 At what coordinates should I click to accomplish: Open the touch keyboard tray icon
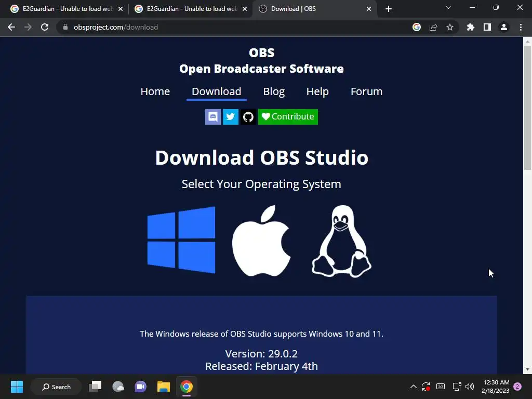click(441, 387)
